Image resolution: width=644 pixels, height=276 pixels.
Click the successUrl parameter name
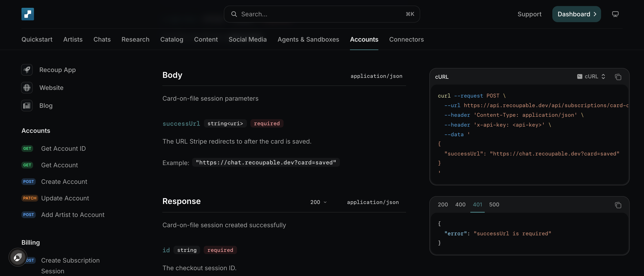(181, 123)
